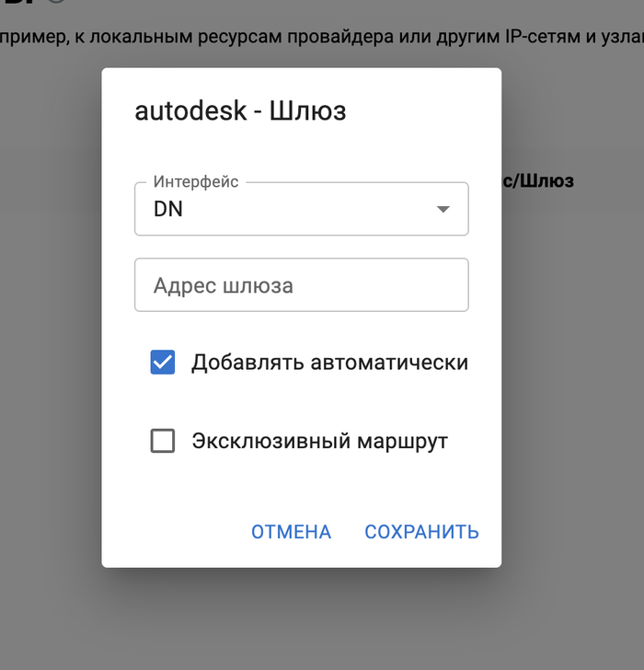
Task: Click the Добавлять автоматически label text
Action: (329, 363)
